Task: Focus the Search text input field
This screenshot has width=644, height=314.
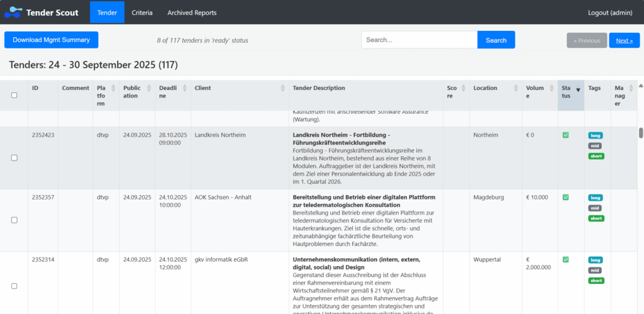Action: click(419, 40)
